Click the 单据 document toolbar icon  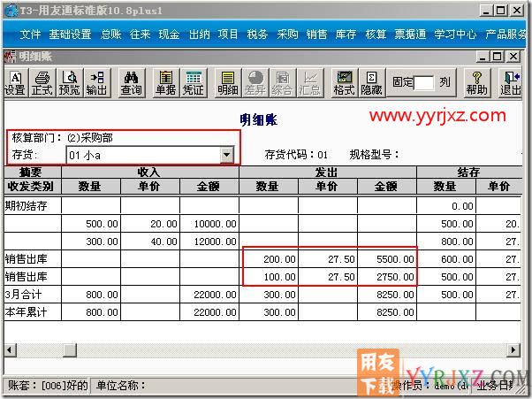point(166,83)
